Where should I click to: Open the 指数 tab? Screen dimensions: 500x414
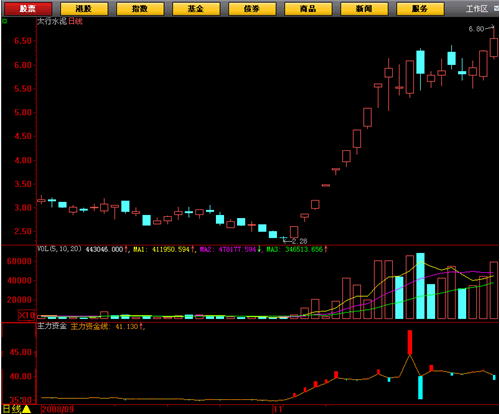pyautogui.click(x=140, y=9)
